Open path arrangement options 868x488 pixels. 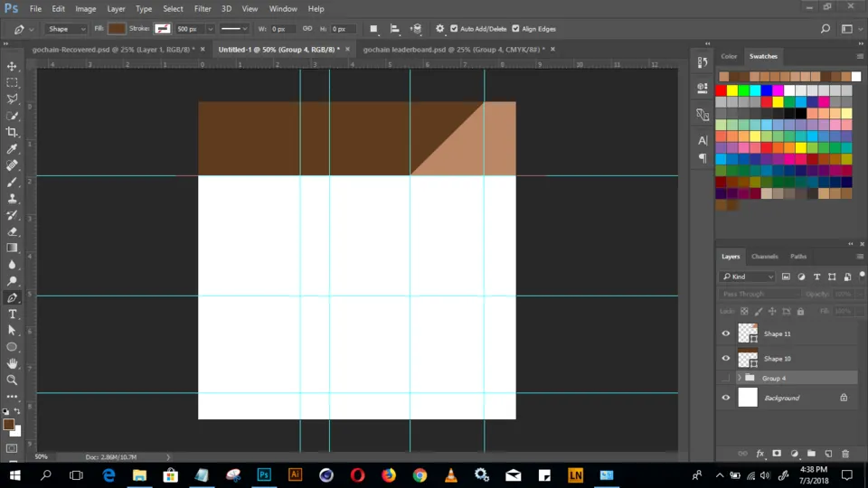click(x=416, y=29)
